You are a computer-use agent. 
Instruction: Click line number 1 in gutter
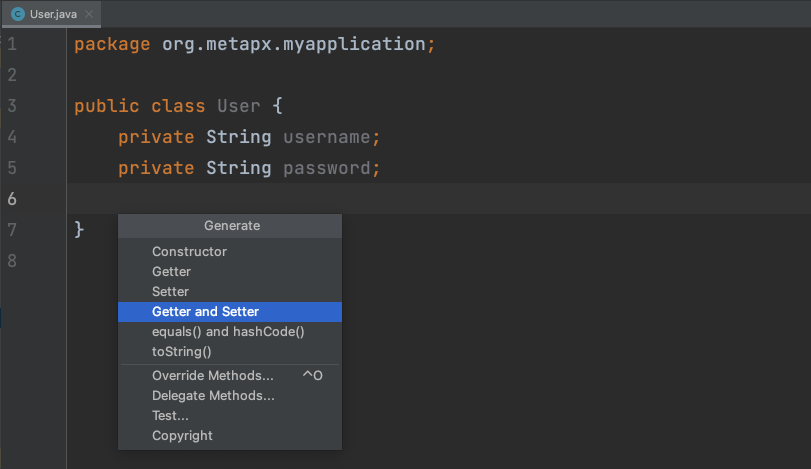point(12,44)
